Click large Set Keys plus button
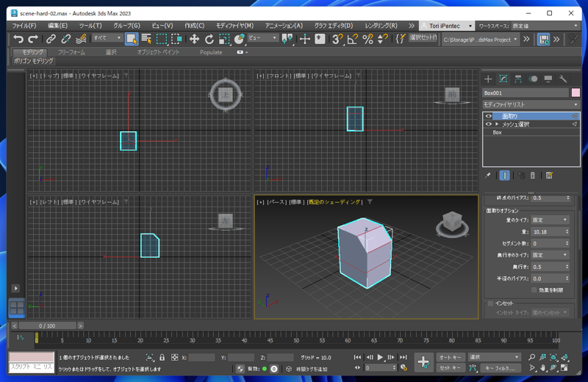This screenshot has height=382, width=588. tap(423, 362)
